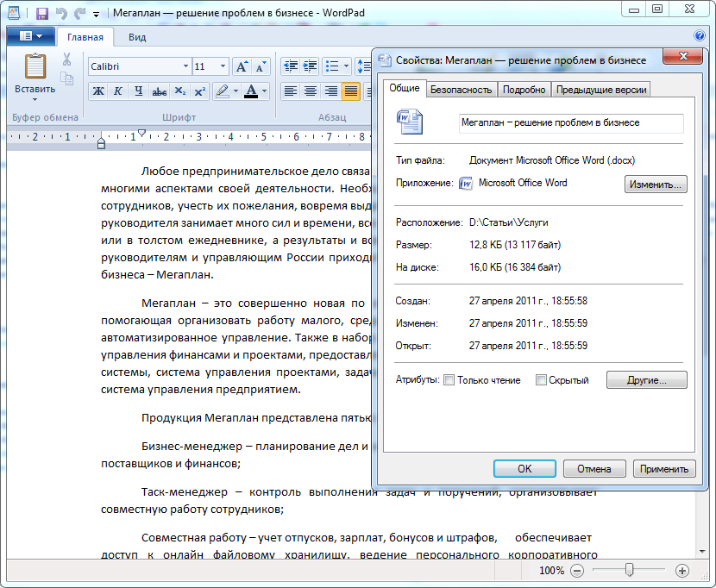Click the superscript button
The image size is (716, 588).
point(199,91)
